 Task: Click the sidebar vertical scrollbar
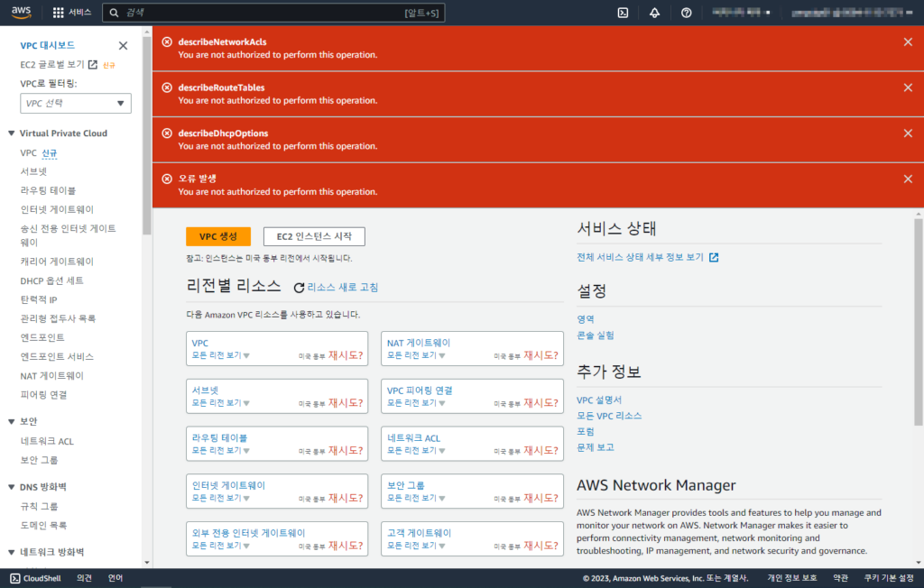point(147,135)
